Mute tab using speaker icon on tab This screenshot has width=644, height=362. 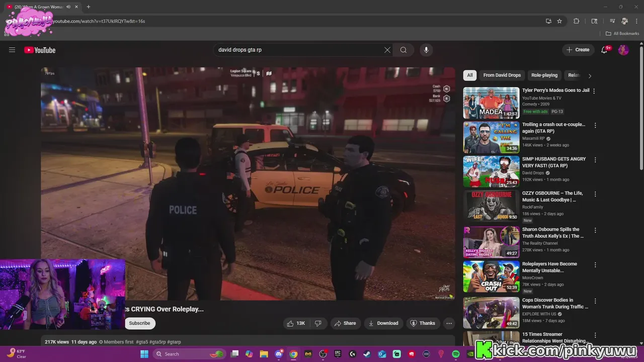click(68, 7)
